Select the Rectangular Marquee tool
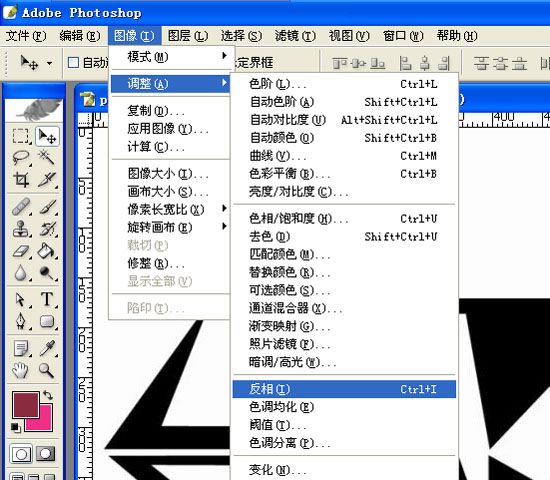Image resolution: width=550 pixels, height=480 pixels. click(x=21, y=136)
